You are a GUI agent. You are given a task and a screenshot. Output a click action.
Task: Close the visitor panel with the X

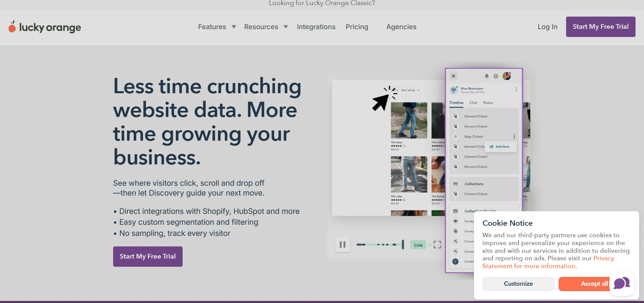click(x=453, y=76)
